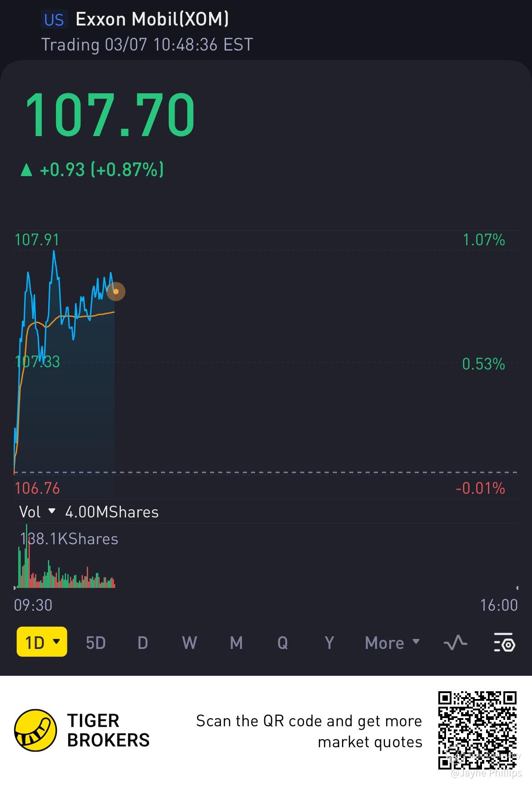Image resolution: width=532 pixels, height=785 pixels.
Task: Switch to the 5D chart tab
Action: click(95, 643)
